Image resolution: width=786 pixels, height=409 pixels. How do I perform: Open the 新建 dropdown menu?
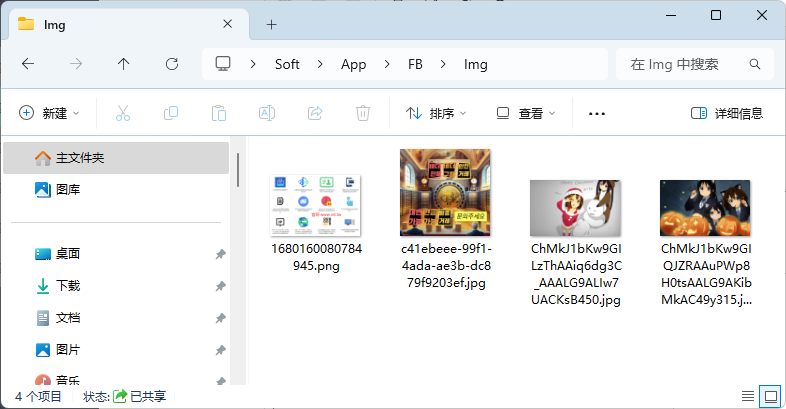pyautogui.click(x=49, y=113)
